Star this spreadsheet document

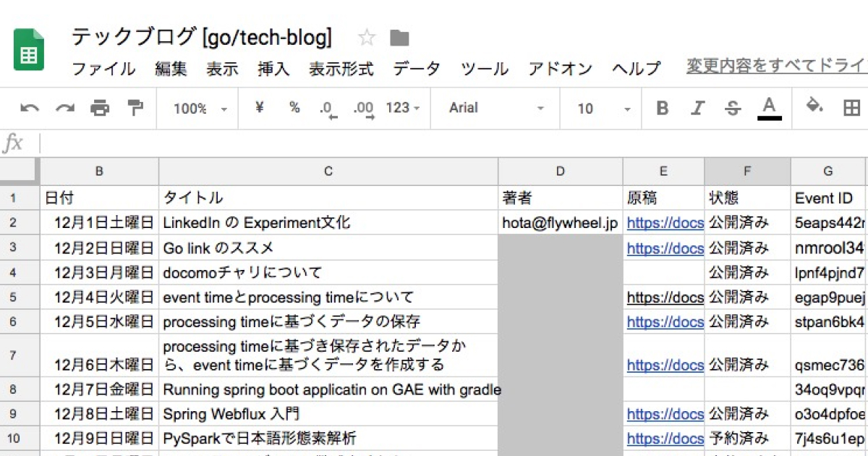367,38
